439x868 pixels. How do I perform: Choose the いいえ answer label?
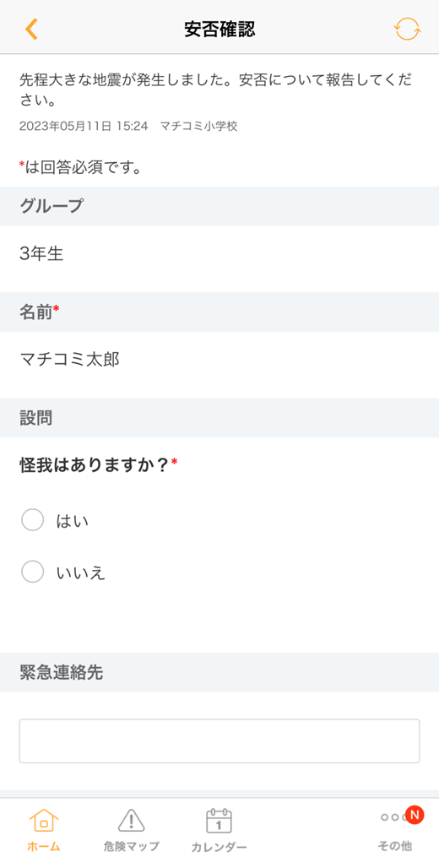pos(81,572)
